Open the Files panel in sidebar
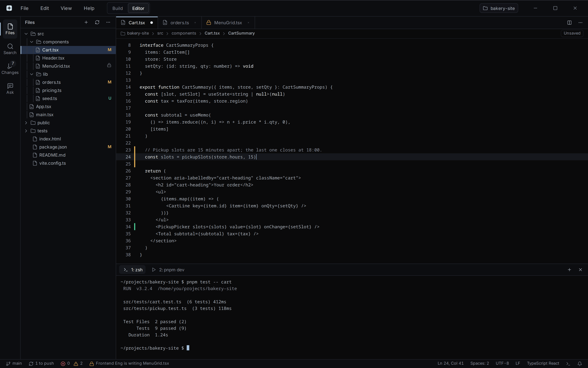Viewport: 588px width, 368px height. click(10, 29)
